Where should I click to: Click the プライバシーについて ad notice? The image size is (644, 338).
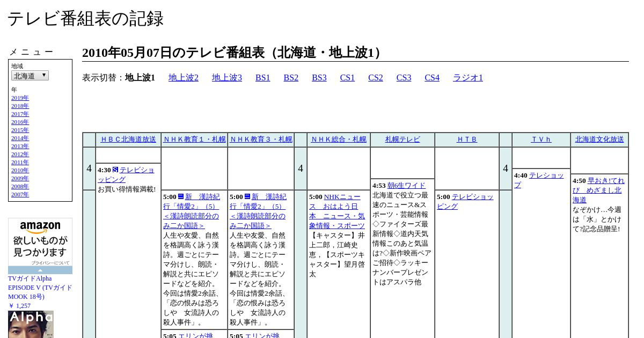click(x=50, y=263)
